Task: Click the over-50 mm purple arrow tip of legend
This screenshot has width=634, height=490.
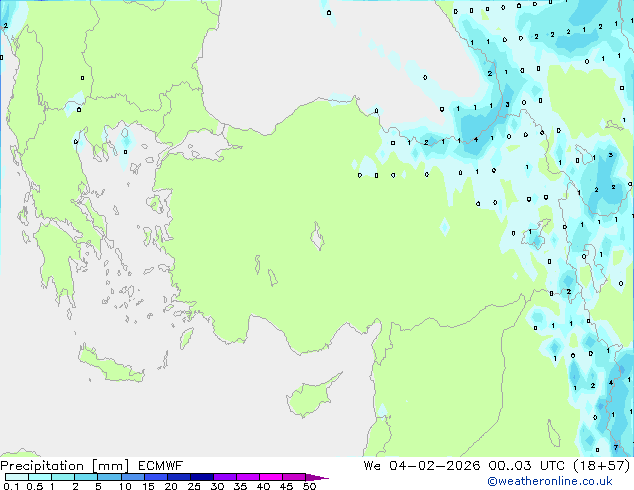Action: click(317, 477)
